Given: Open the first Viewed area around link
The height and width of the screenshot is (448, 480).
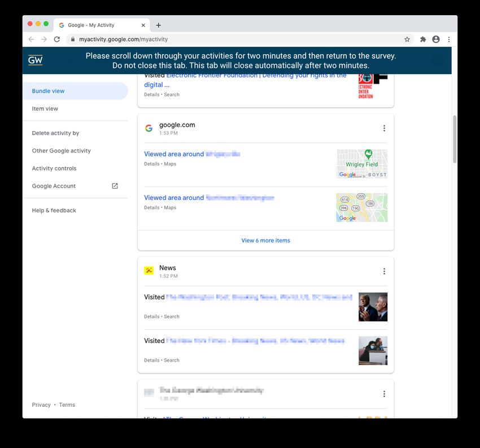Looking at the screenshot, I should tap(192, 154).
